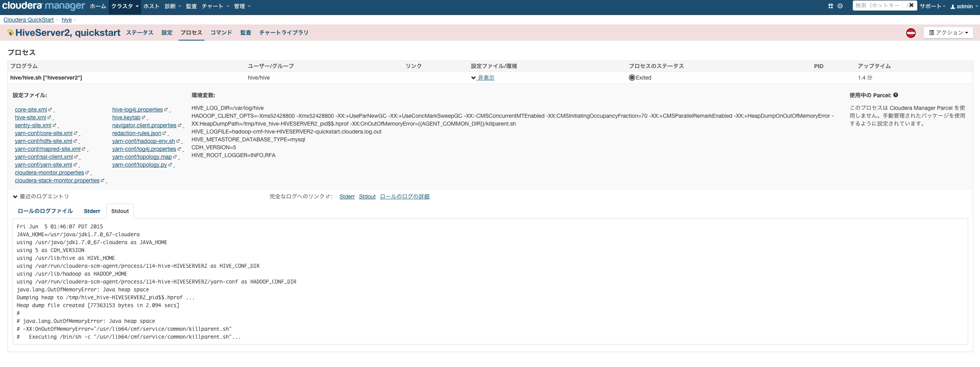Open cloudera-stack-monitor.properties file link
The height and width of the screenshot is (367, 980).
point(57,180)
